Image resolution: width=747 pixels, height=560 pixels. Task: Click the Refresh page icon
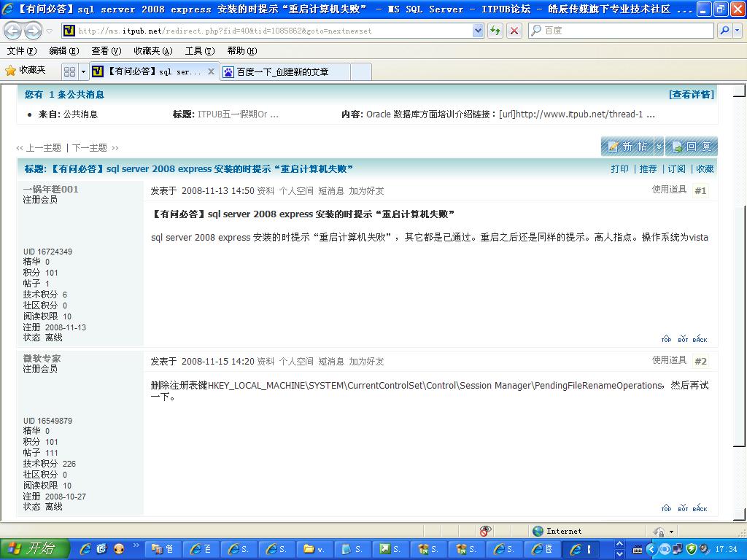pyautogui.click(x=495, y=31)
